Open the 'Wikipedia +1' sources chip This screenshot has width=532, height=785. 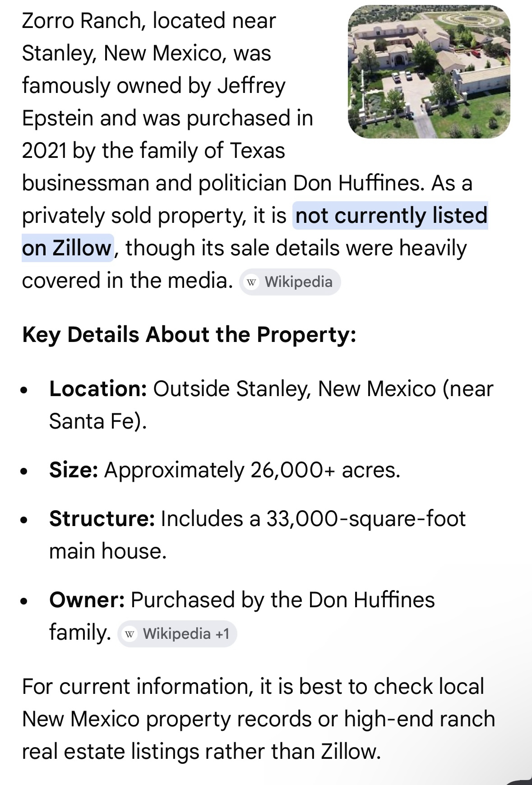pyautogui.click(x=177, y=634)
